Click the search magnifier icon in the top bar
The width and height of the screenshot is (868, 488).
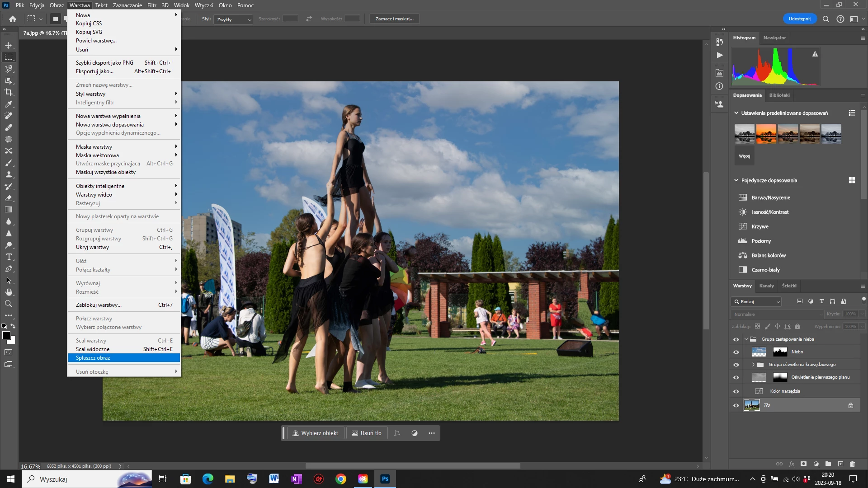826,19
